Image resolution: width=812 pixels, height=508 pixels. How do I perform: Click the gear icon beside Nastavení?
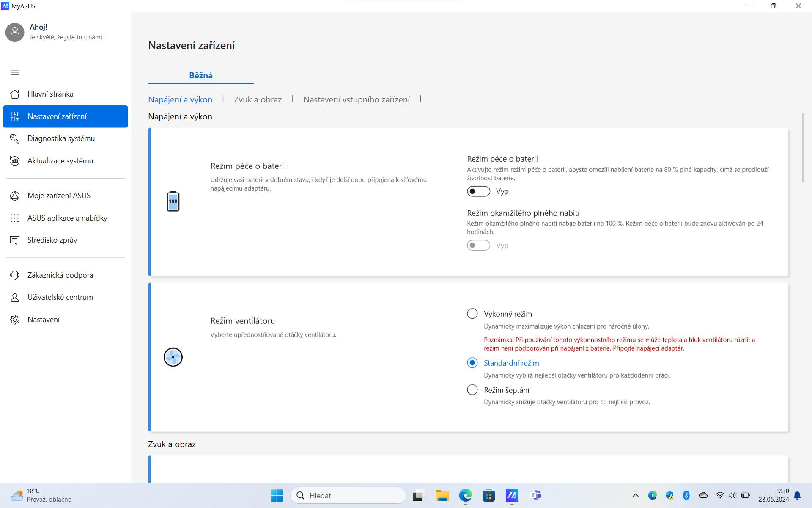(15, 320)
